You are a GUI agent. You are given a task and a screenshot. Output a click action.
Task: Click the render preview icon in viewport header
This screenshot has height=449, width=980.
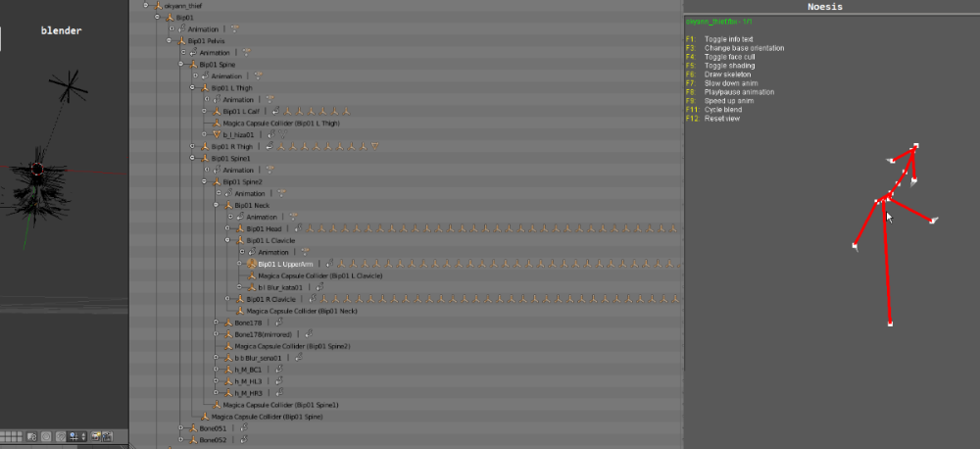(96, 436)
